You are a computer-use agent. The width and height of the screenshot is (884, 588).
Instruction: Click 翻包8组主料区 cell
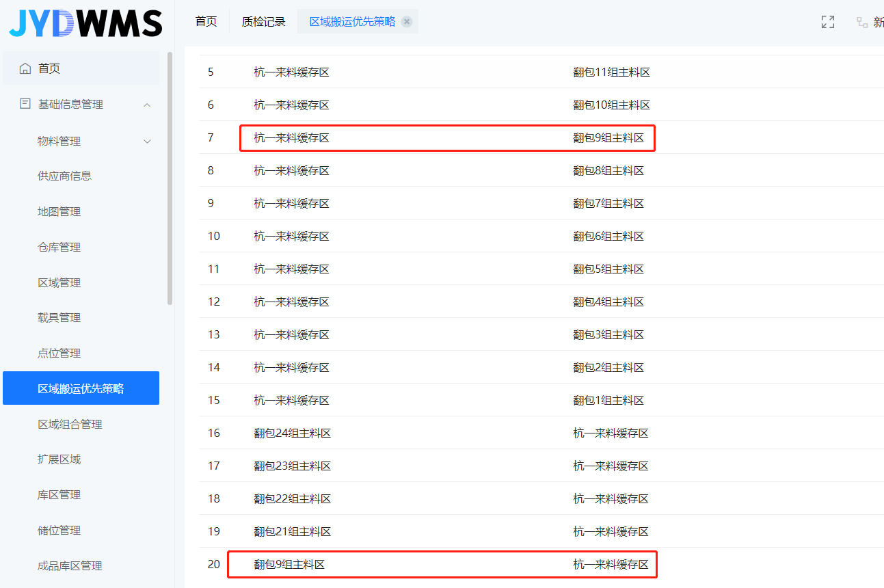pyautogui.click(x=608, y=170)
